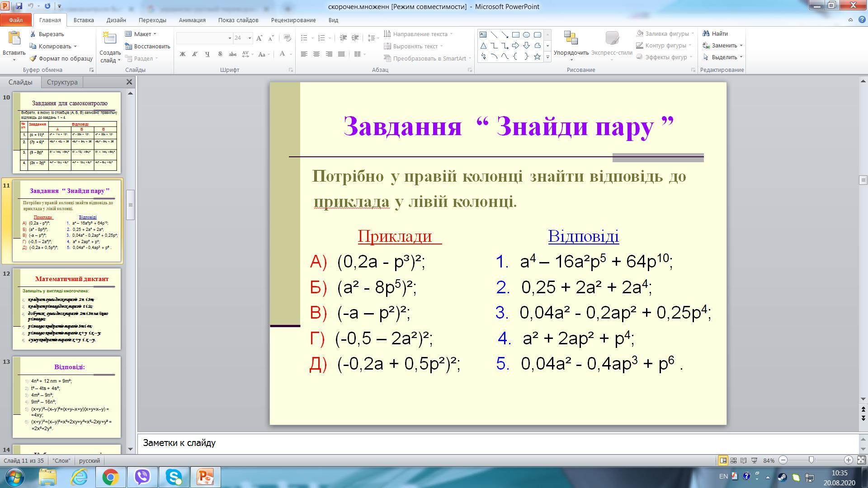Click the Format Painter (Формат по образцу) brush icon
The image size is (868, 488).
click(x=33, y=58)
